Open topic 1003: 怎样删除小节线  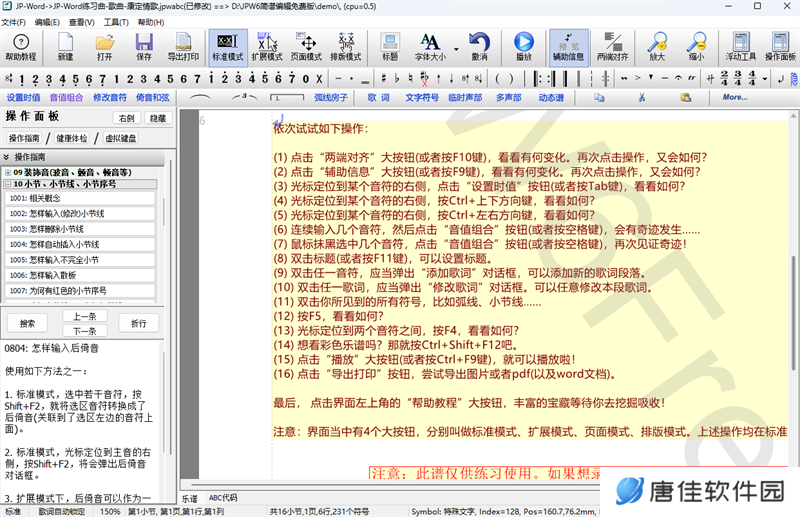(x=80, y=229)
